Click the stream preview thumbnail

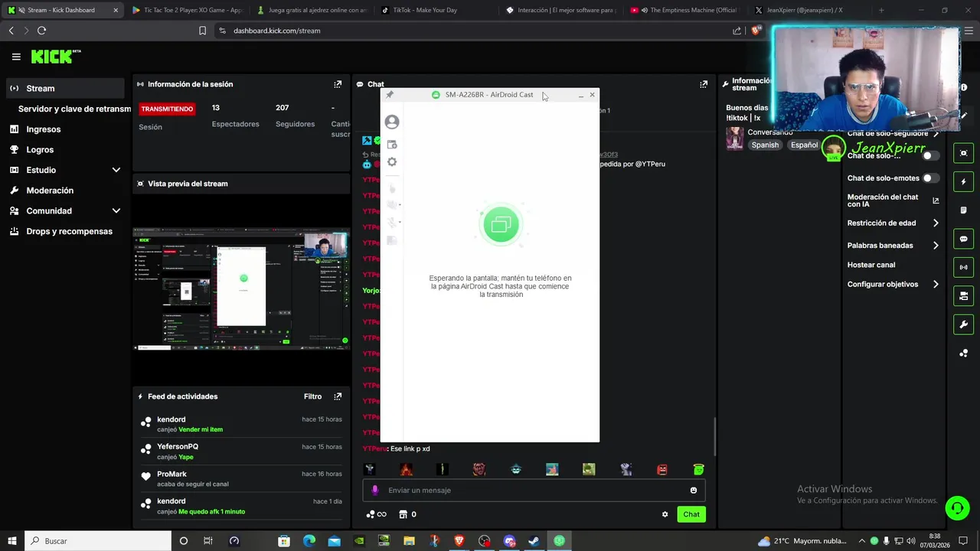(241, 289)
